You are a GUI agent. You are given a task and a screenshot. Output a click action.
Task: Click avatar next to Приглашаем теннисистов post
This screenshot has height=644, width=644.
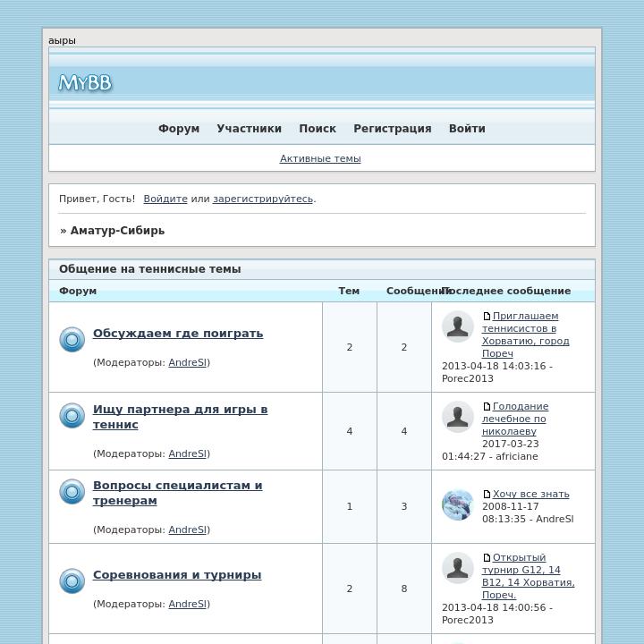(458, 326)
